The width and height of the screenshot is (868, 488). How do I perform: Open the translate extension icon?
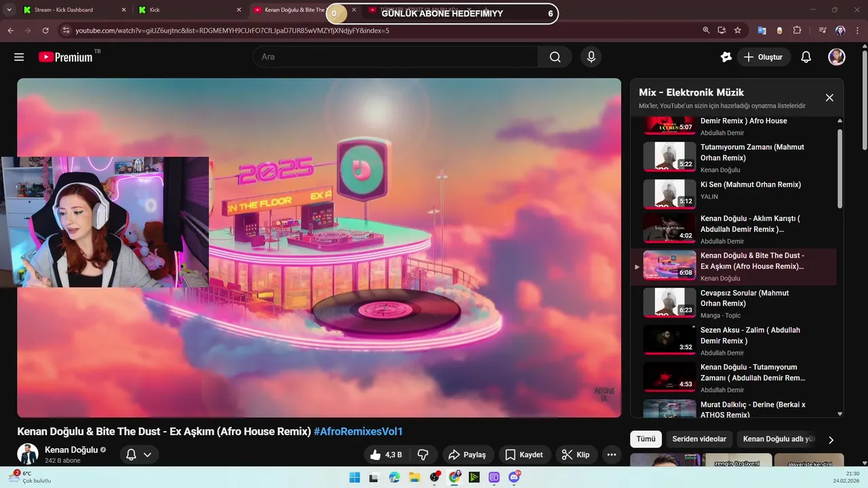tap(762, 30)
